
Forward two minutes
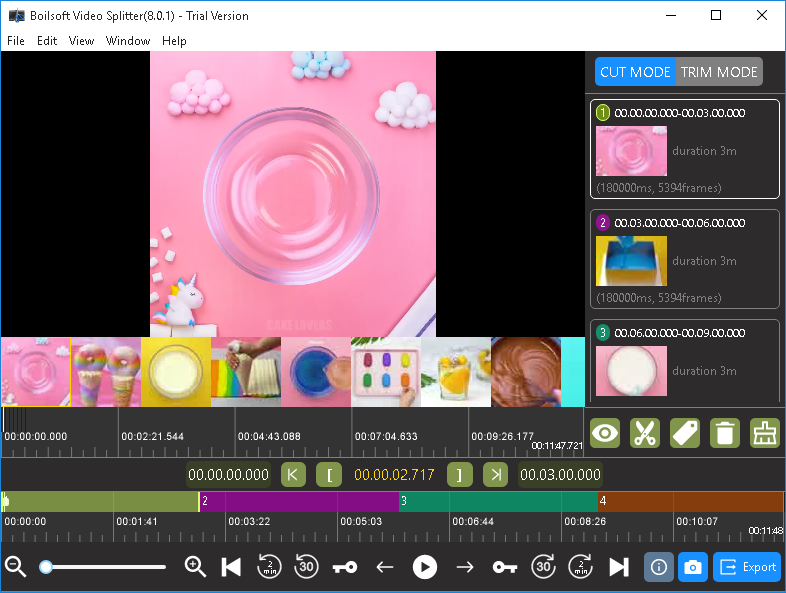point(580,567)
